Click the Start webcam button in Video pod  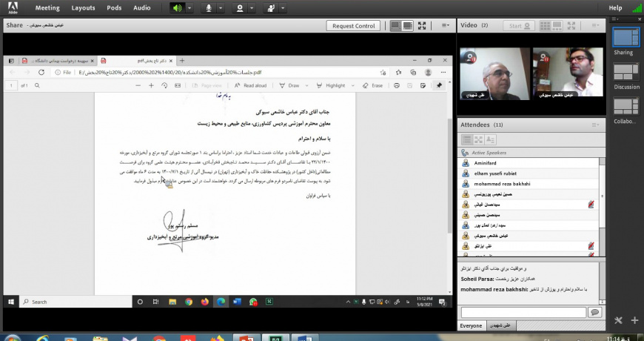coord(519,25)
